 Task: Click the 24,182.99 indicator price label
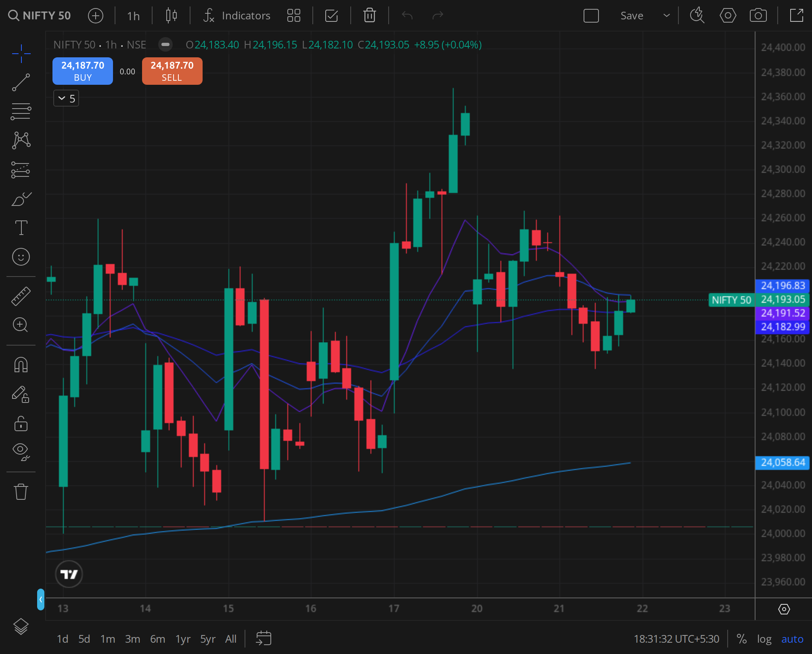[x=783, y=327]
